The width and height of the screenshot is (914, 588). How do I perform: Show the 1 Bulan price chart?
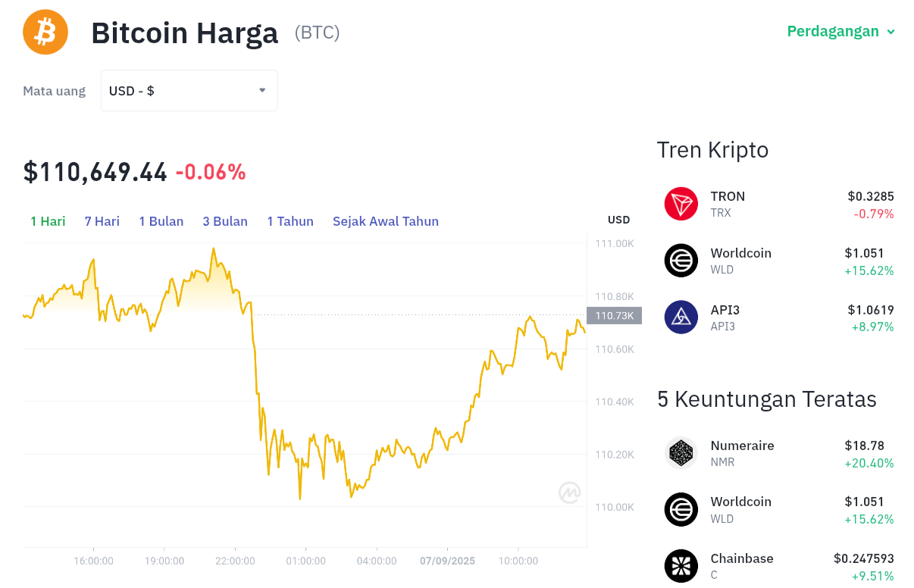[x=161, y=221]
